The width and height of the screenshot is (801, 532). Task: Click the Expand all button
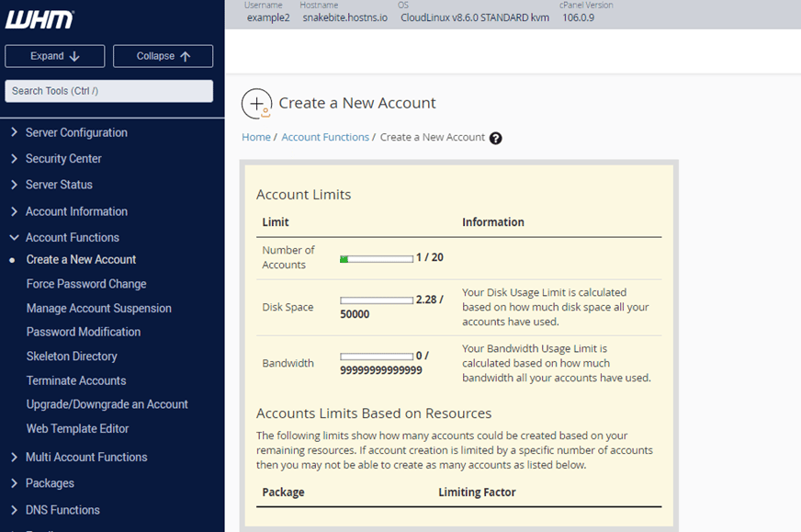tap(55, 56)
